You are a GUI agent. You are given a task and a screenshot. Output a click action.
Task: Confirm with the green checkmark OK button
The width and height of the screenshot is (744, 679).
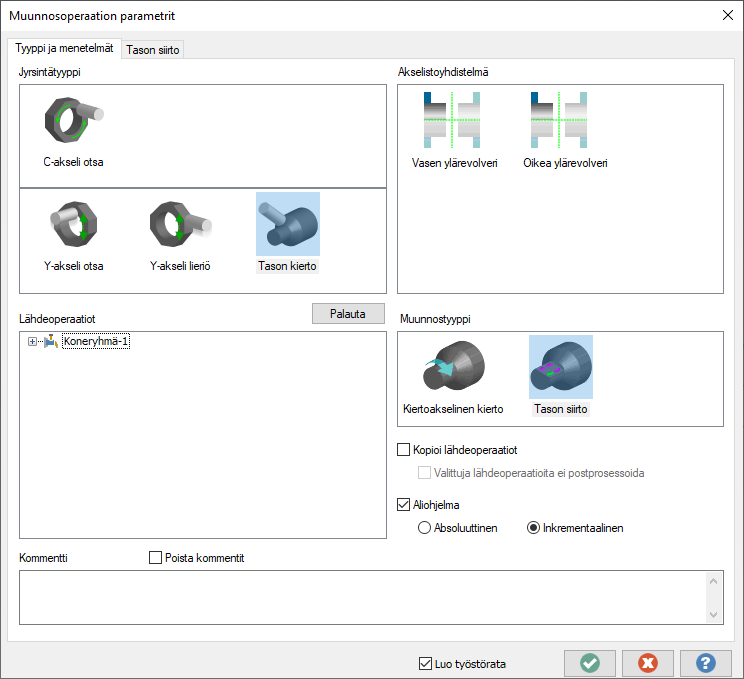[589, 663]
